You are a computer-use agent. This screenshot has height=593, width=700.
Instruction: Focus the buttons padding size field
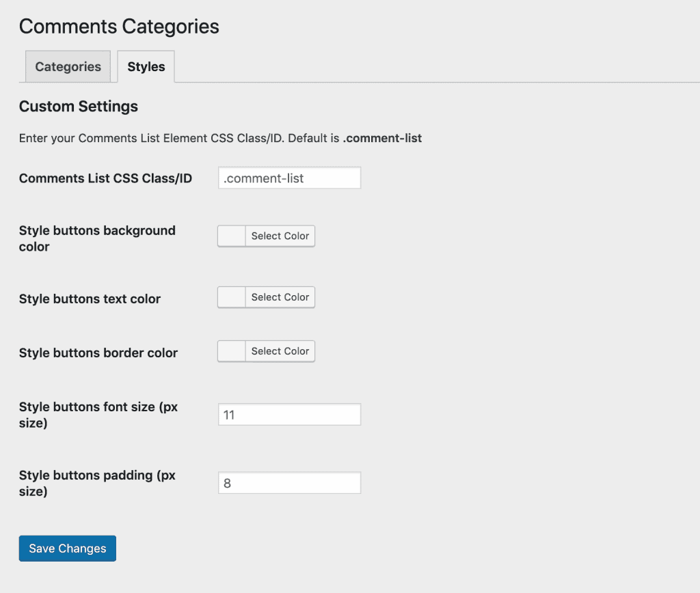pyautogui.click(x=289, y=483)
